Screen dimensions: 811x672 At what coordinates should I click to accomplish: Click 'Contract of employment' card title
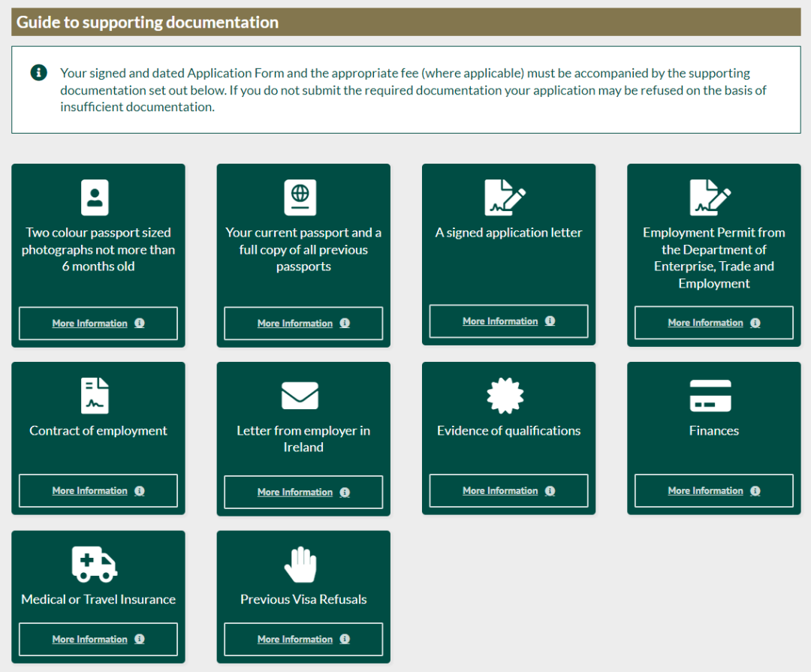coord(98,431)
